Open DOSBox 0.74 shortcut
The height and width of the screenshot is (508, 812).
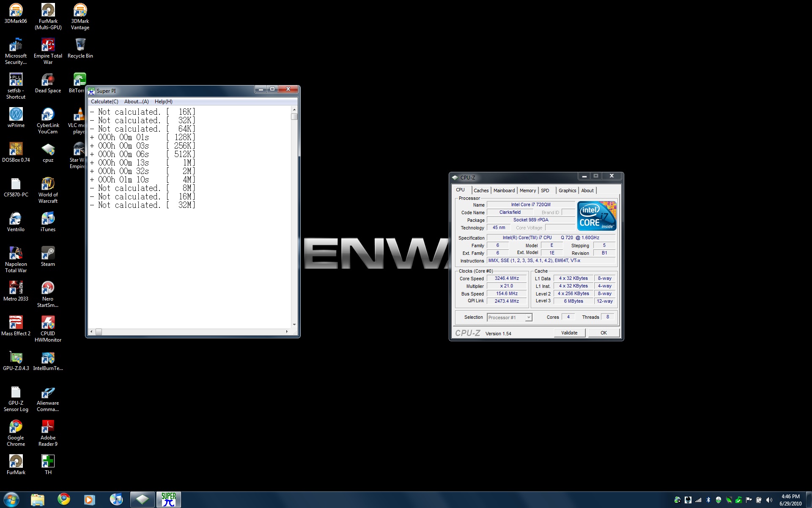point(16,152)
